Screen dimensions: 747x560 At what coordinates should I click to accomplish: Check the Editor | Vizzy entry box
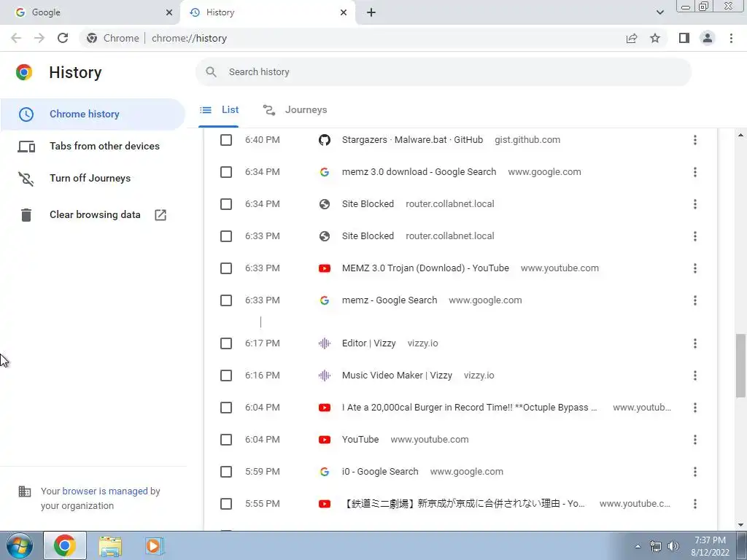pyautogui.click(x=226, y=343)
